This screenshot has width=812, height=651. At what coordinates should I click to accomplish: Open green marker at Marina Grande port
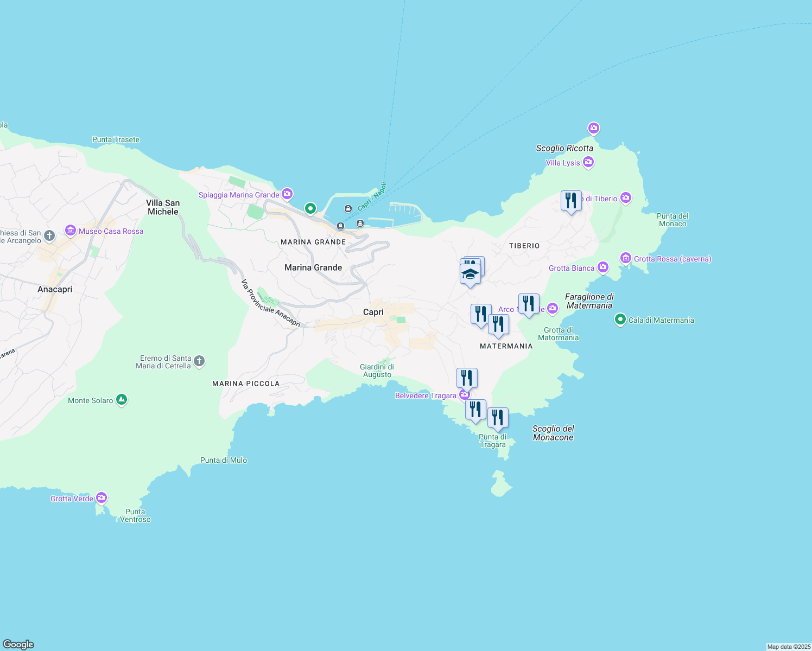pyautogui.click(x=310, y=208)
